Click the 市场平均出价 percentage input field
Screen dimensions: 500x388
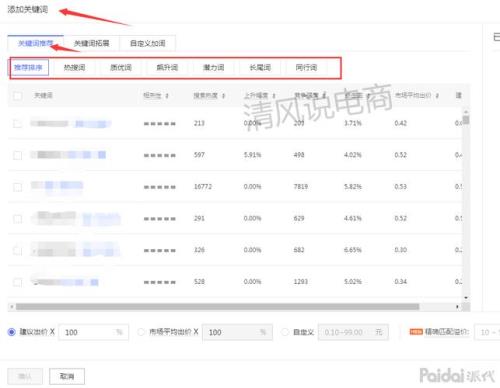pyautogui.click(x=237, y=332)
